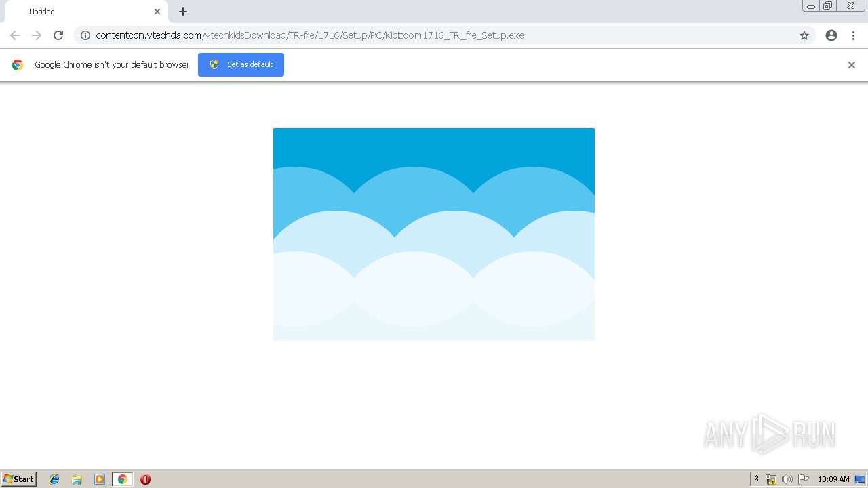Click the Chrome logo in the infobar
The image size is (868, 488).
pyautogui.click(x=18, y=65)
